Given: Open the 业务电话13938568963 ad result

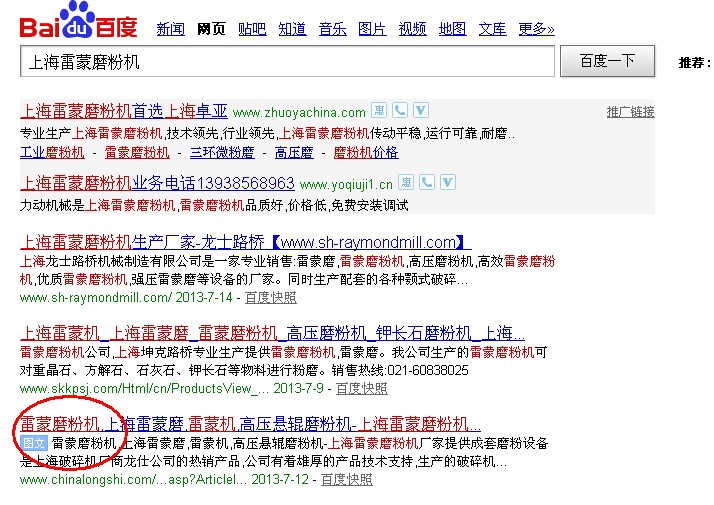Looking at the screenshot, I should tap(158, 183).
